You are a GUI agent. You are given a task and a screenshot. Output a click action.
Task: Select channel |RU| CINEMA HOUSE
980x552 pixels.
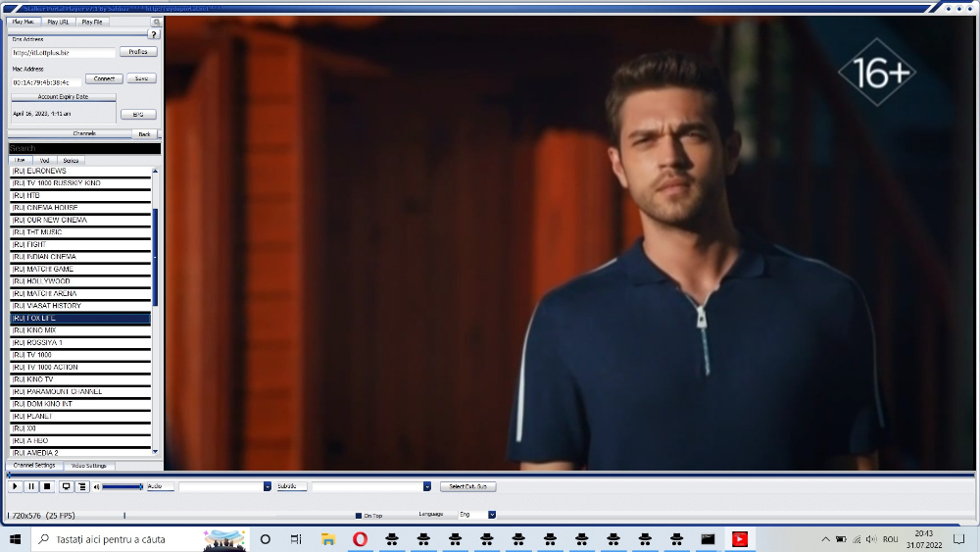(80, 208)
